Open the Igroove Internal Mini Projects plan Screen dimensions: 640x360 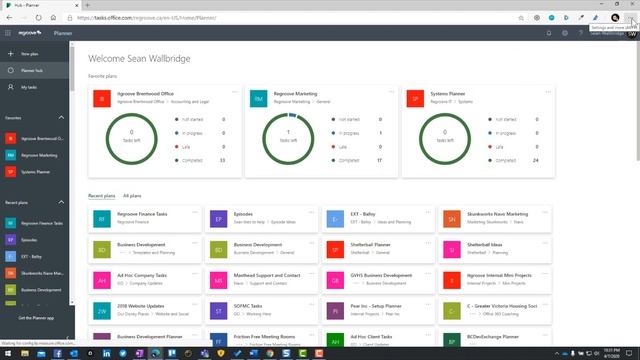click(x=495, y=280)
